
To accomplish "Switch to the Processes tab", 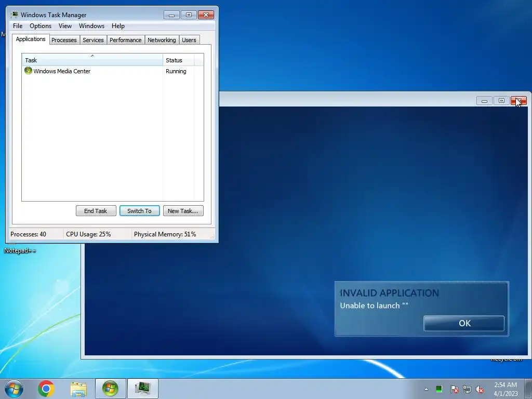I will click(64, 40).
